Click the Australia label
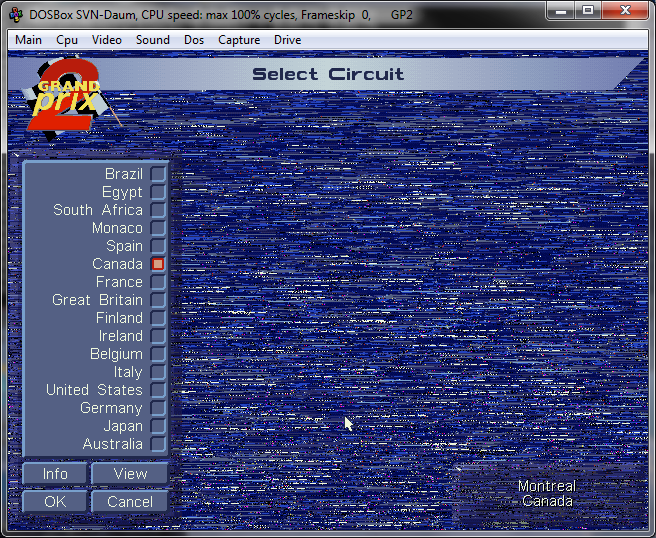 (113, 443)
